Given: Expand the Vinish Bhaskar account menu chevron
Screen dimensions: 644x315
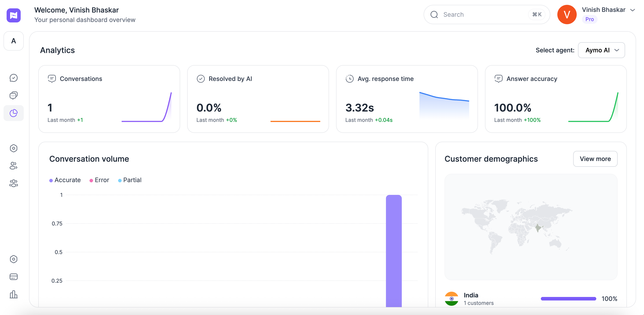Looking at the screenshot, I should (633, 10).
